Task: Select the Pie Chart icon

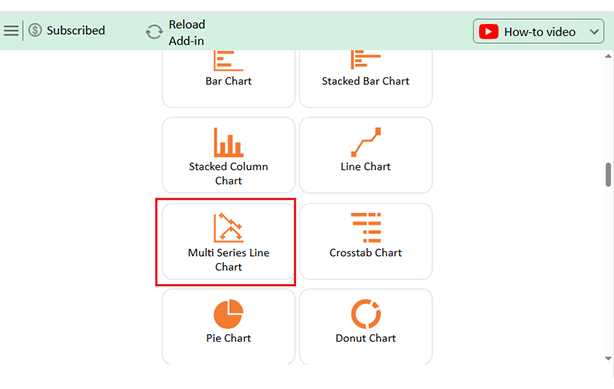Action: (229, 314)
